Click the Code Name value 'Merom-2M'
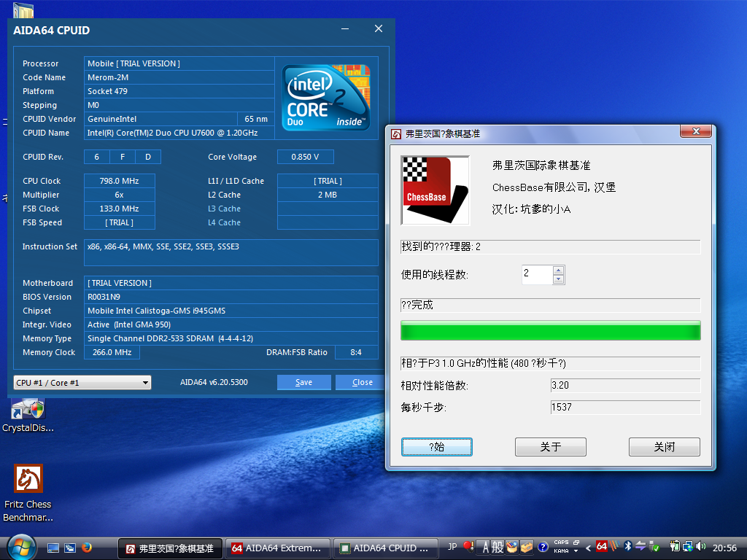Viewport: 747px width, 560px height. point(179,77)
